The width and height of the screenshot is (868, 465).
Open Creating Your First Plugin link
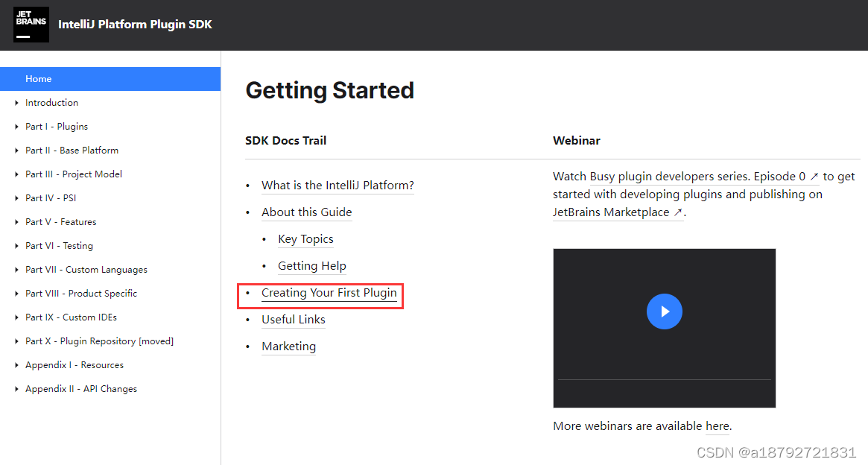point(329,293)
